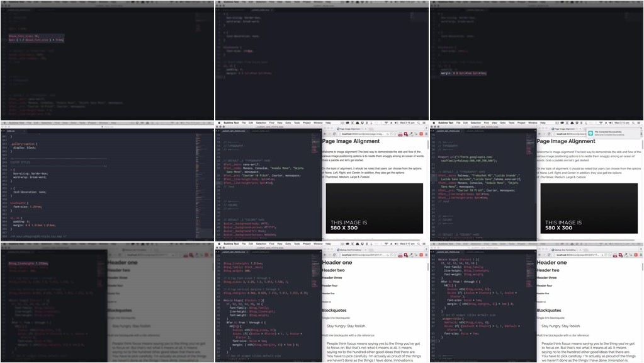Select Page Image Alignment browser tab in sans-serif frame
This screenshot has height=363, width=644.
(350, 129)
